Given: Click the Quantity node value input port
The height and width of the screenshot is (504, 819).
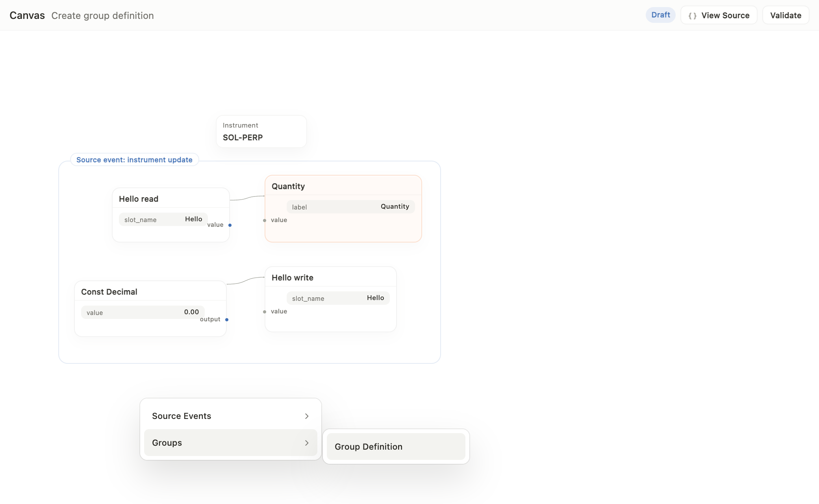Looking at the screenshot, I should [x=265, y=220].
